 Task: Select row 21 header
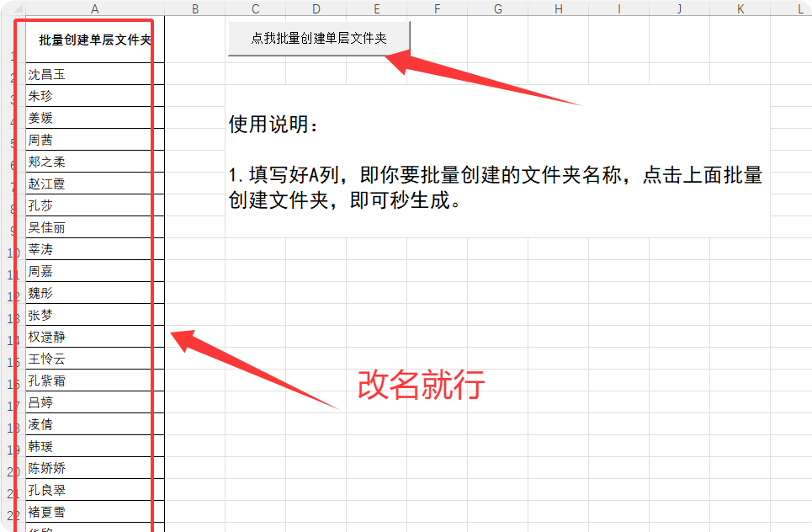[13, 492]
